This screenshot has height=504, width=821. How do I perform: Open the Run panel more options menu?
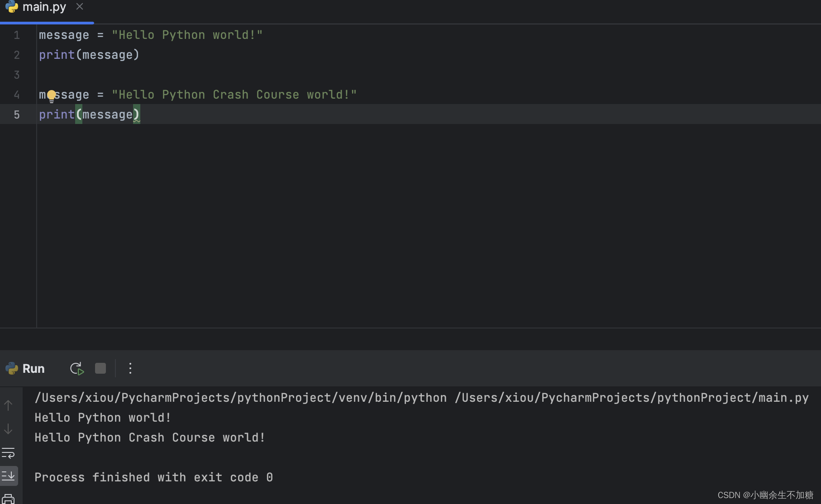(130, 368)
